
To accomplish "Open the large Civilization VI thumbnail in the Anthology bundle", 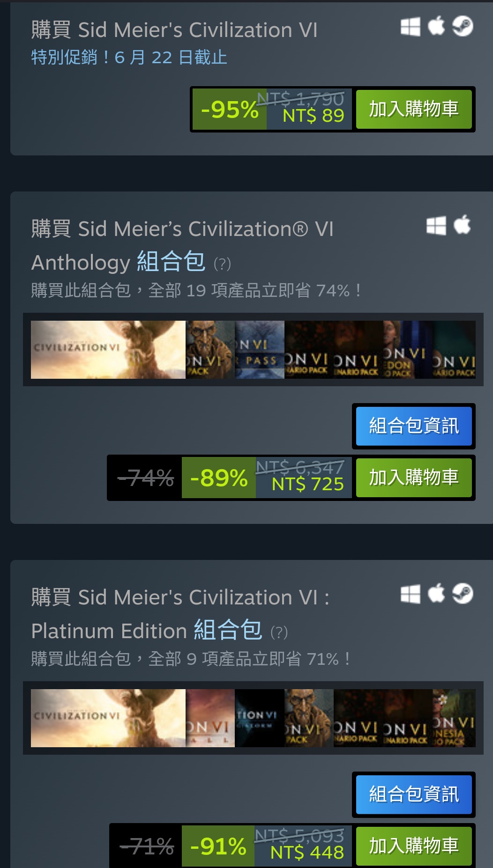I will (108, 350).
